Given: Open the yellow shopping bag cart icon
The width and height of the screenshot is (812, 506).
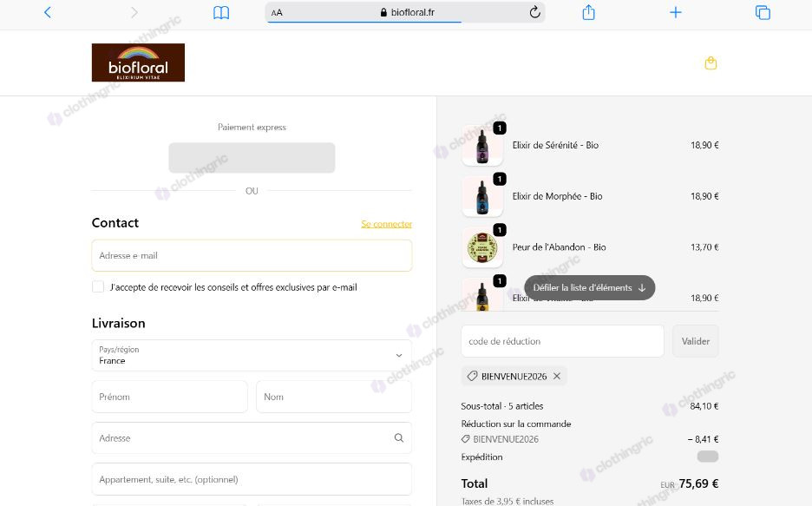Looking at the screenshot, I should 710,63.
